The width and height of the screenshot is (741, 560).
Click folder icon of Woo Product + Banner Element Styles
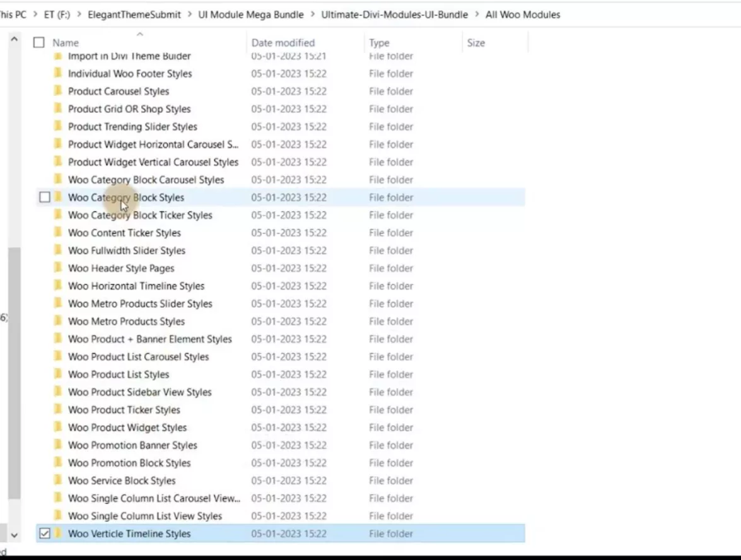pyautogui.click(x=58, y=339)
